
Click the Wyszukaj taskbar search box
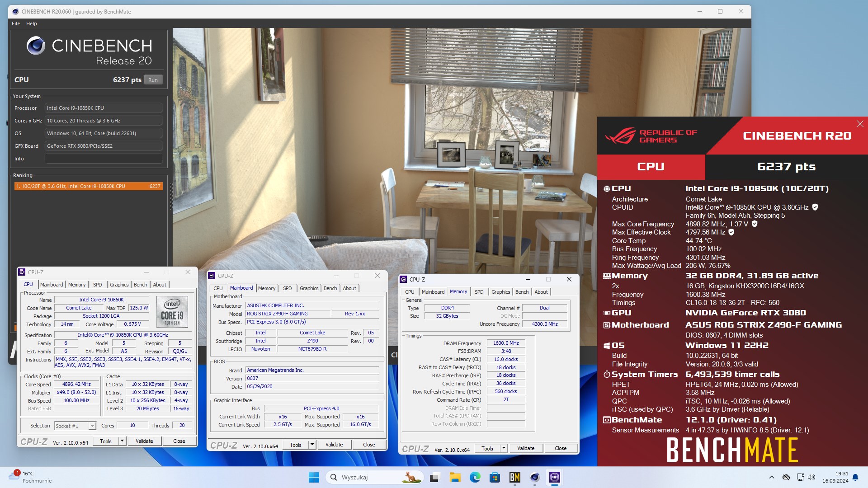click(374, 477)
